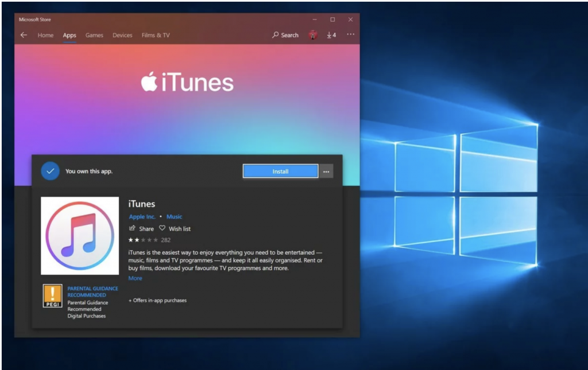Click the 'Digital Purchases' descriptor text

87,316
